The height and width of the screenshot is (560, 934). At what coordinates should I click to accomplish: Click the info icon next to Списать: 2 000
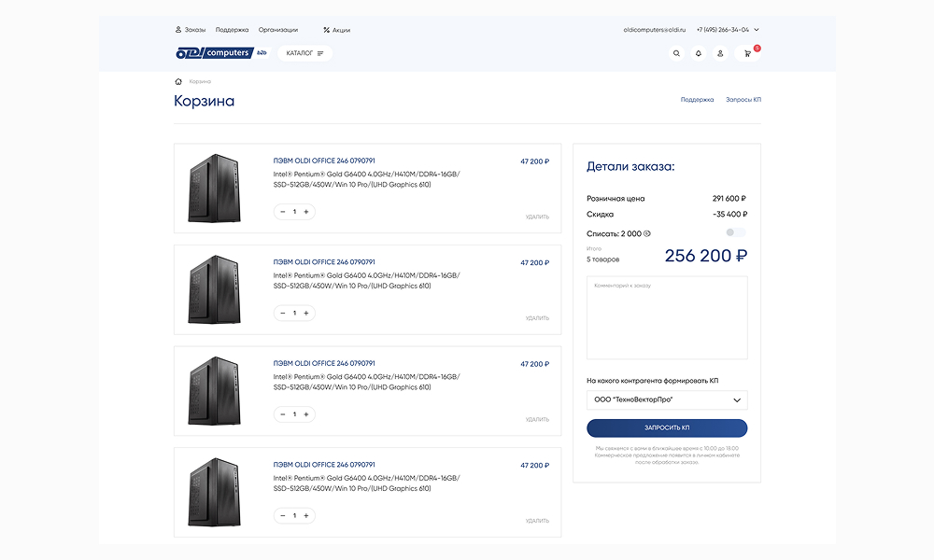pyautogui.click(x=647, y=233)
